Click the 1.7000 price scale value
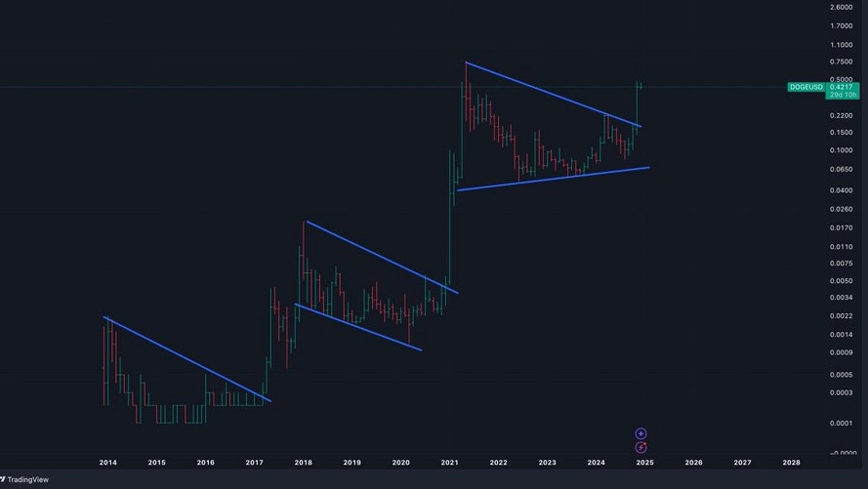This screenshot has height=489, width=868. [842, 26]
